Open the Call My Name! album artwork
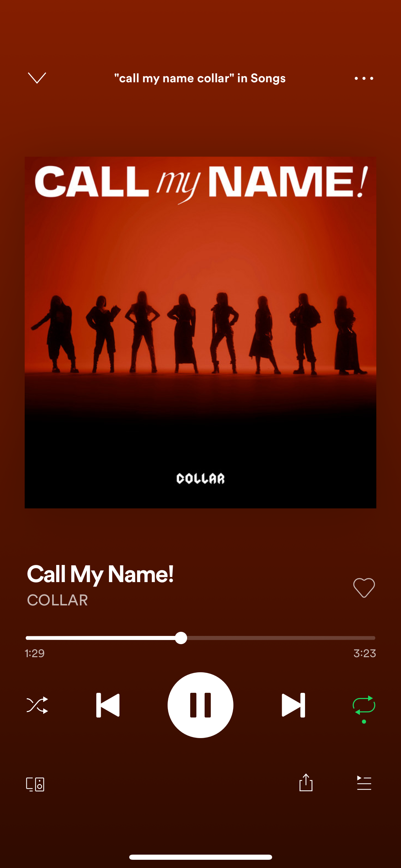 (200, 333)
